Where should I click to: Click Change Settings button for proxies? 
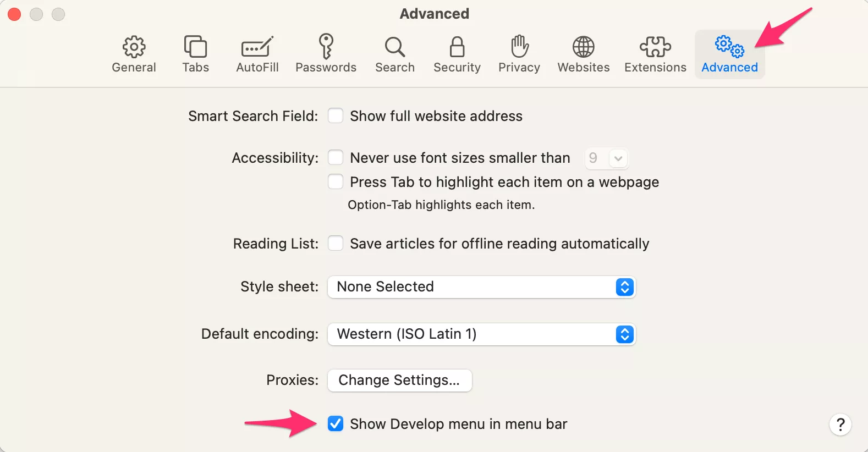tap(399, 381)
